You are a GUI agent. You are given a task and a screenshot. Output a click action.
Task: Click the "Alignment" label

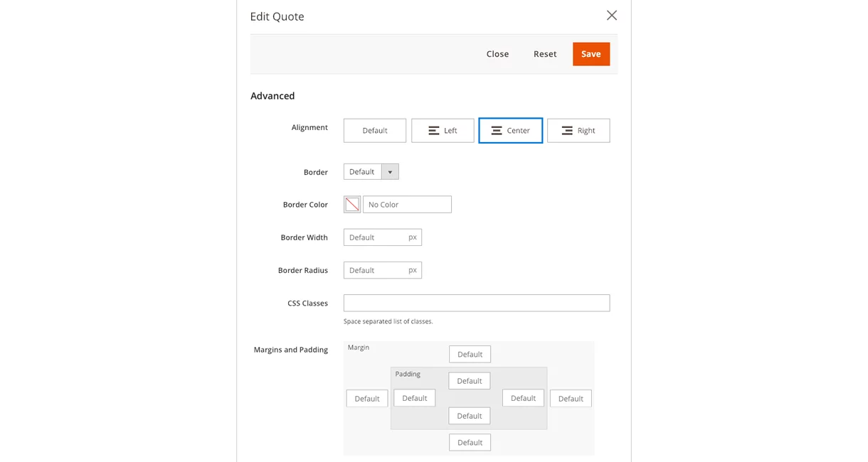pyautogui.click(x=309, y=128)
